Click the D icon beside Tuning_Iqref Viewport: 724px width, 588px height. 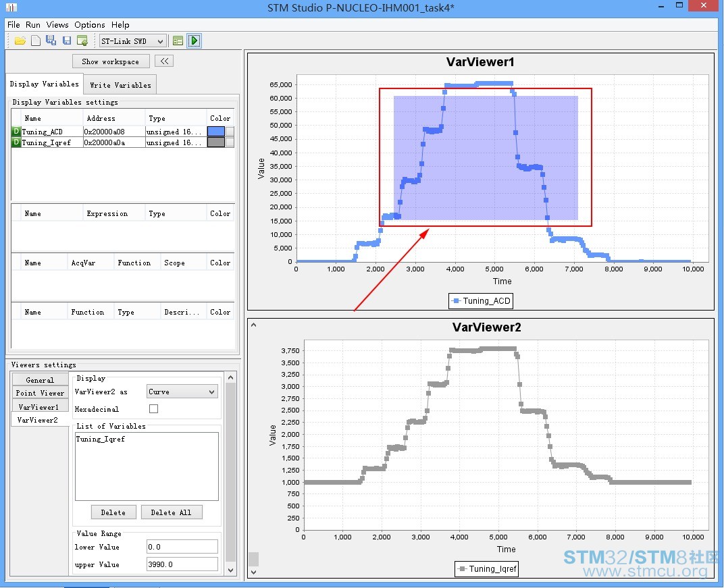coord(16,142)
